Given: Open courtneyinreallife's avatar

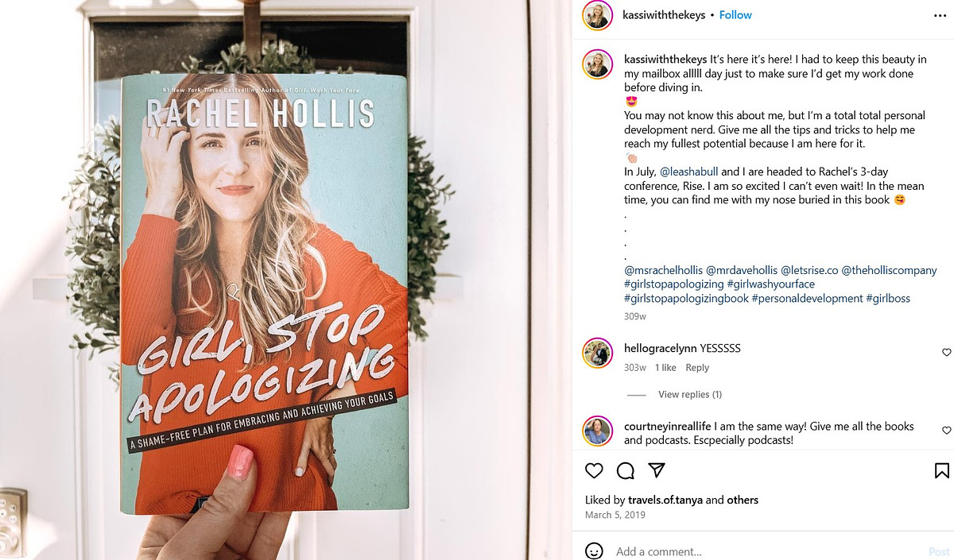Looking at the screenshot, I should point(597,431).
